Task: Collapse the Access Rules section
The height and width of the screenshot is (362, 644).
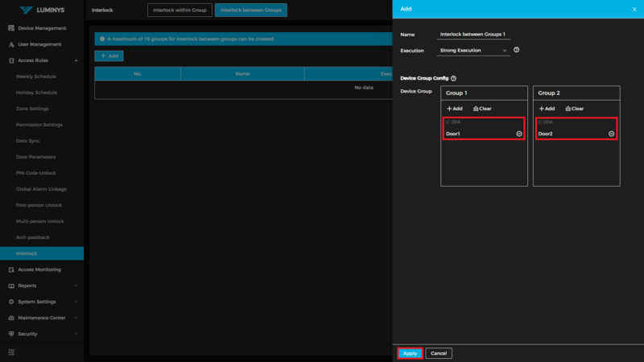Action: tap(76, 60)
